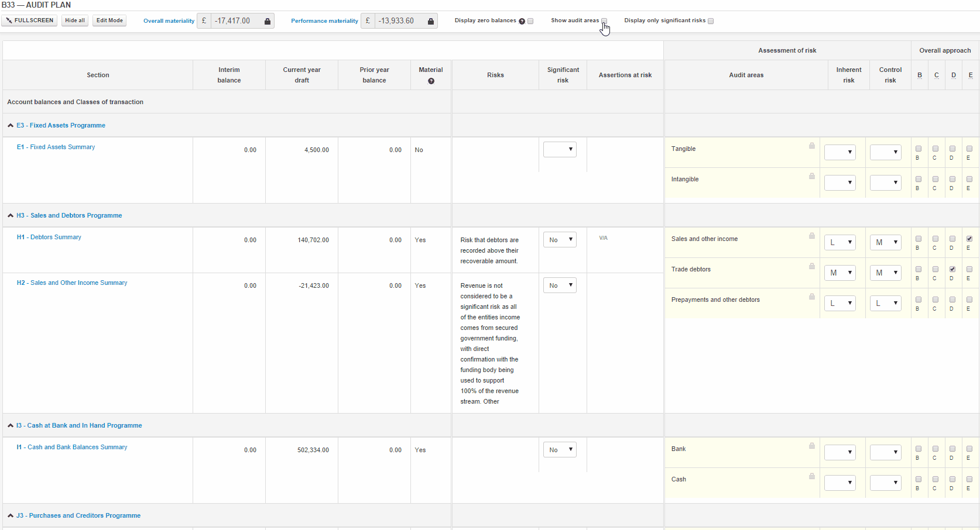The width and height of the screenshot is (980, 530).
Task: Click lock icon on Bank audit area
Action: point(812,446)
